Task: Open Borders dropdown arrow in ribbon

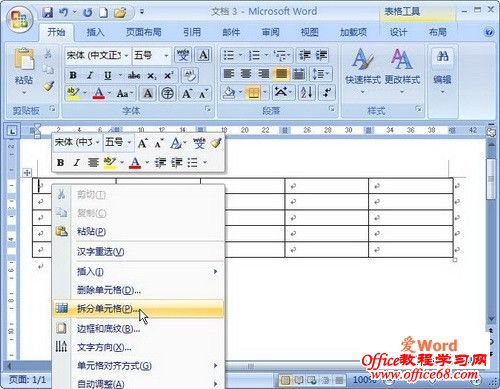Action: pyautogui.click(x=265, y=92)
